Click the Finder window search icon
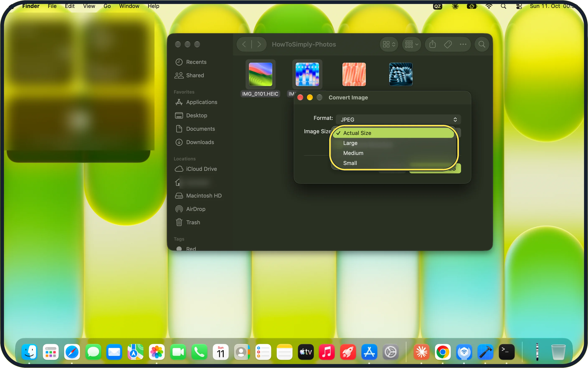588x368 pixels. 482,44
